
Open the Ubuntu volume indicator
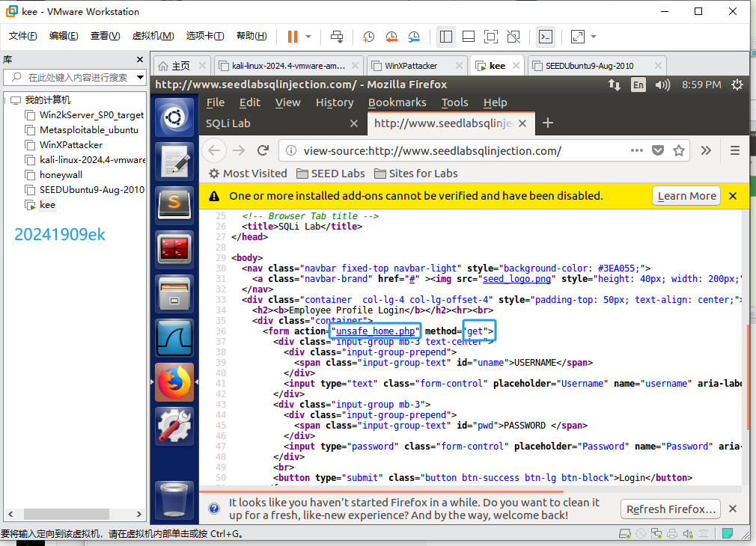click(662, 85)
